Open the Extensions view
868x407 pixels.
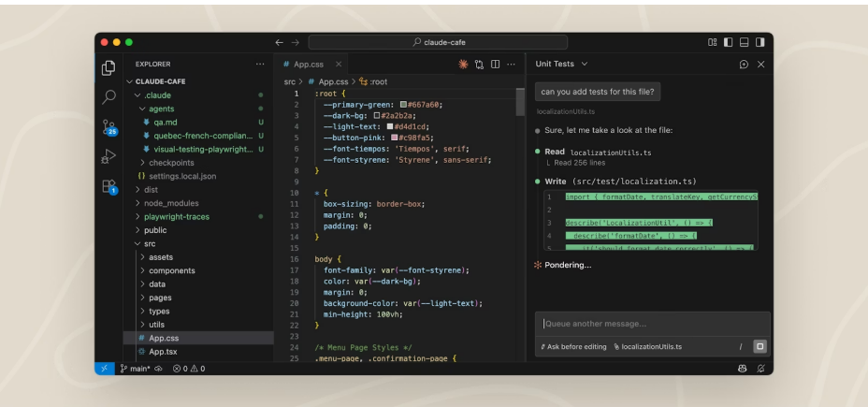109,186
